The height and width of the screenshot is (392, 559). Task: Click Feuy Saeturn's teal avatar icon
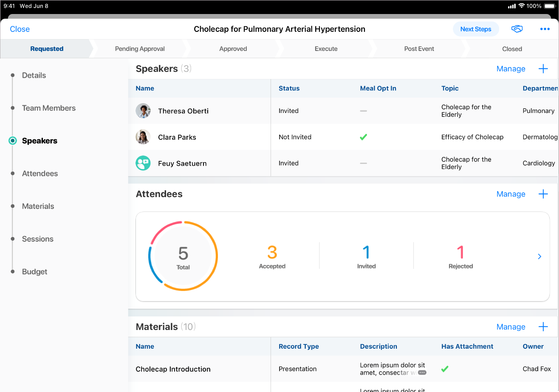point(143,163)
